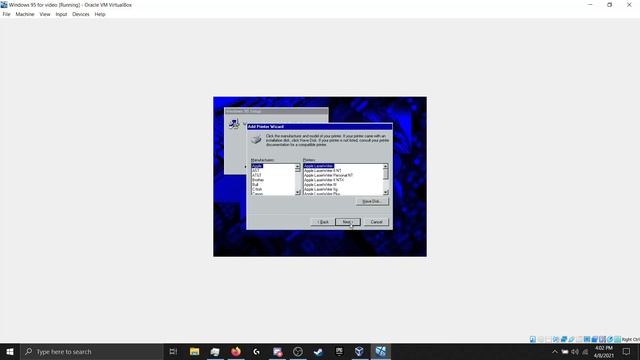
Task: Select Apple LaserWriter in Printers list
Action: tap(319, 166)
